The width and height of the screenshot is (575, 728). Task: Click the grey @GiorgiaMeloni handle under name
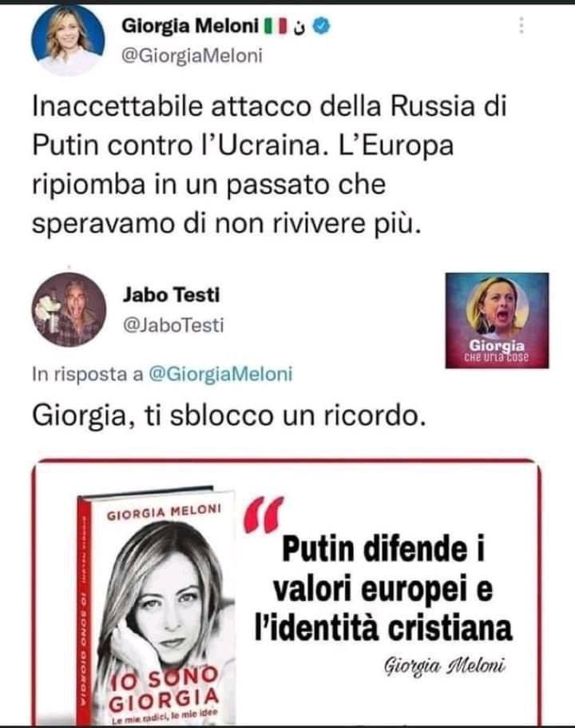pyautogui.click(x=192, y=56)
